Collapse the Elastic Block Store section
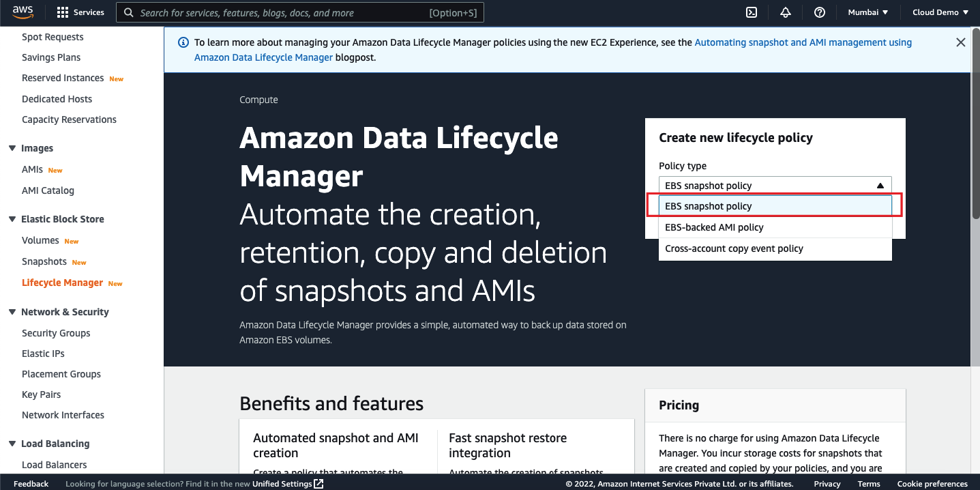This screenshot has width=980, height=490. coord(12,219)
